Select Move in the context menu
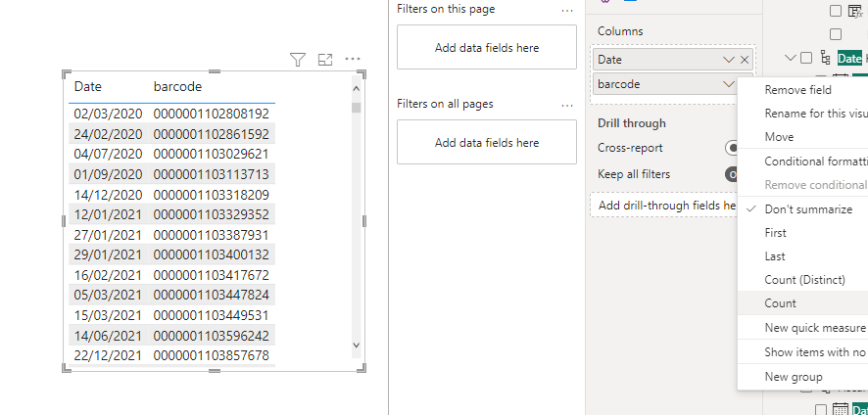The image size is (868, 415). tap(802, 137)
